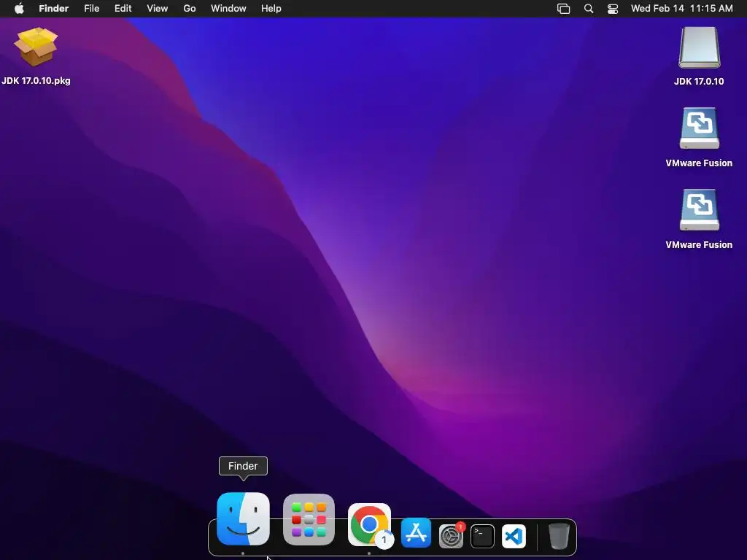Image resolution: width=747 pixels, height=560 pixels.
Task: Open the Help menu
Action: [x=271, y=9]
